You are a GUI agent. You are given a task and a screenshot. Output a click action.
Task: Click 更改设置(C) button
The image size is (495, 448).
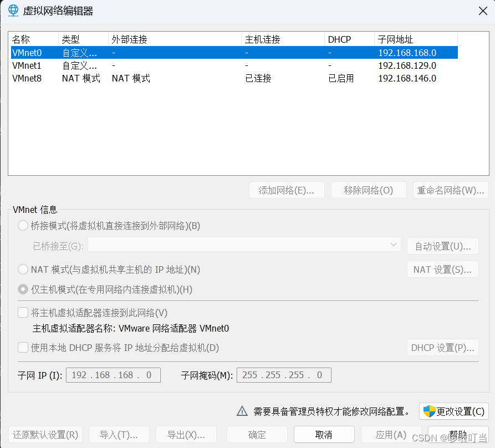454,411
